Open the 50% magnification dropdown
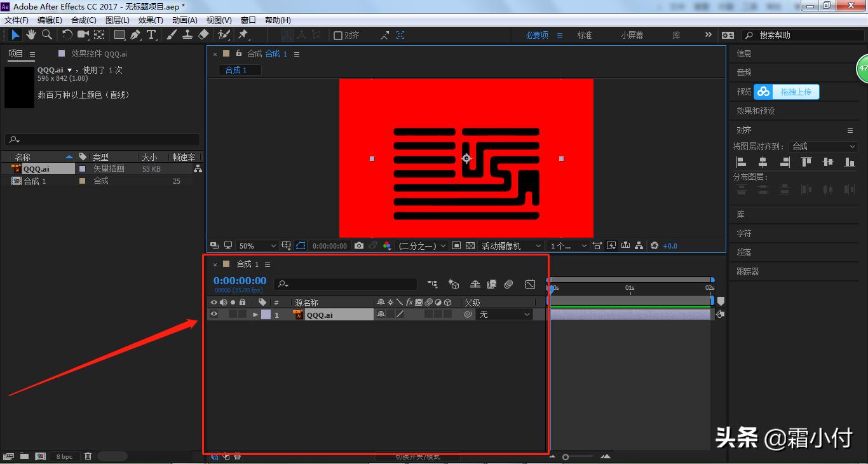This screenshot has height=464, width=868. click(x=257, y=246)
